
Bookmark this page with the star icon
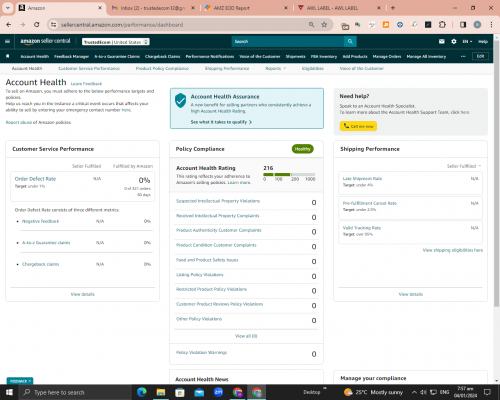tap(324, 25)
